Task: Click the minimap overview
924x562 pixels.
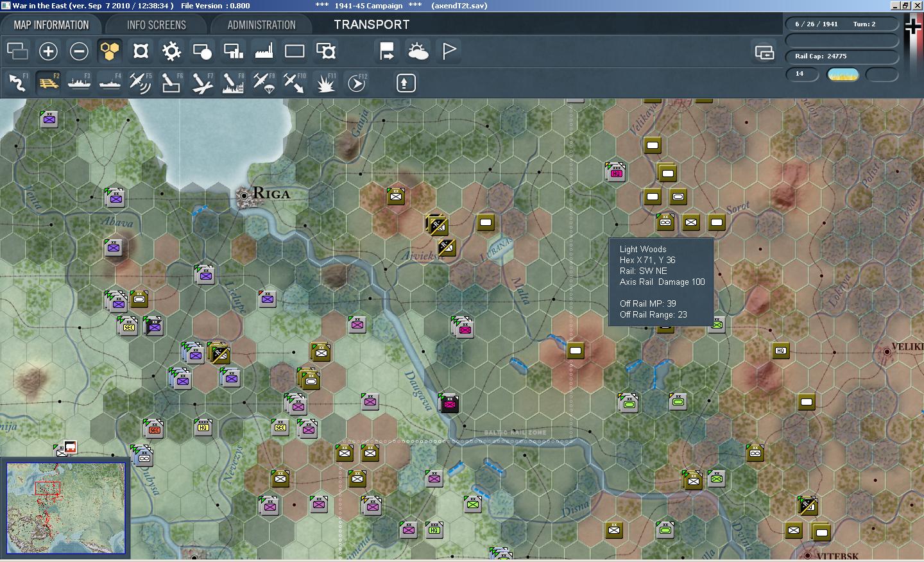Action: point(65,507)
